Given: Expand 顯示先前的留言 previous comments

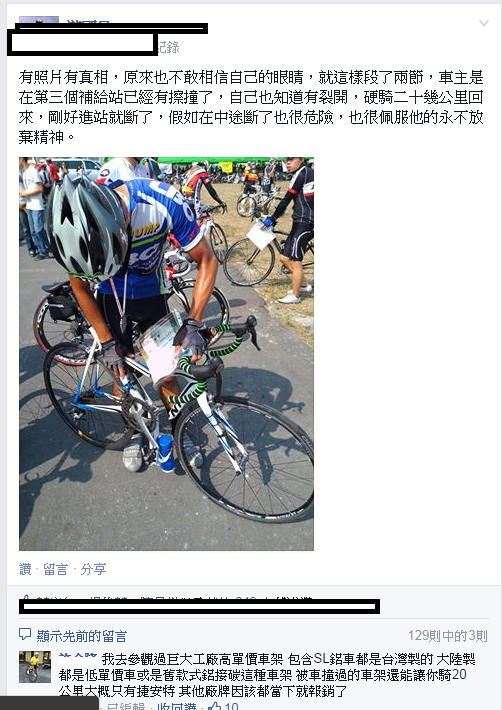Looking at the screenshot, I should coord(81,636).
